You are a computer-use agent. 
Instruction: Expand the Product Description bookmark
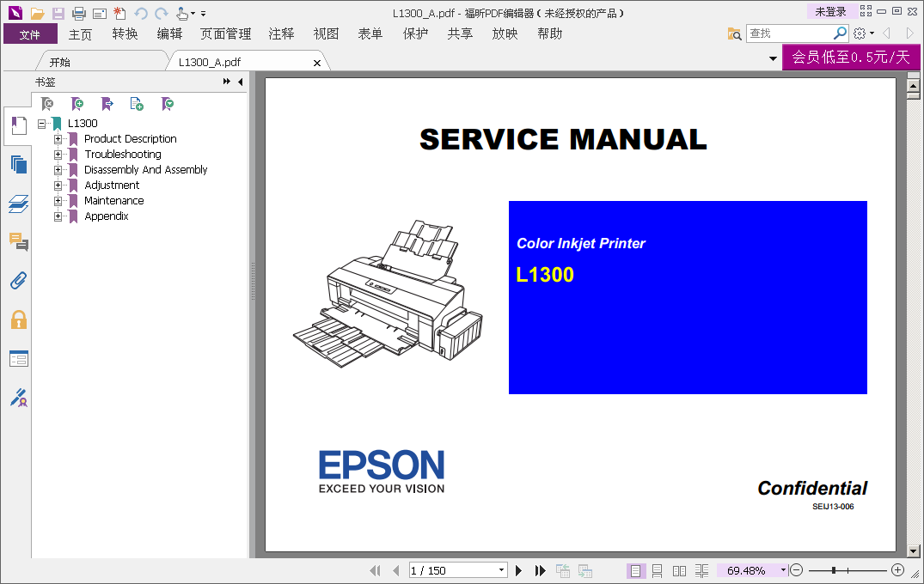click(58, 139)
